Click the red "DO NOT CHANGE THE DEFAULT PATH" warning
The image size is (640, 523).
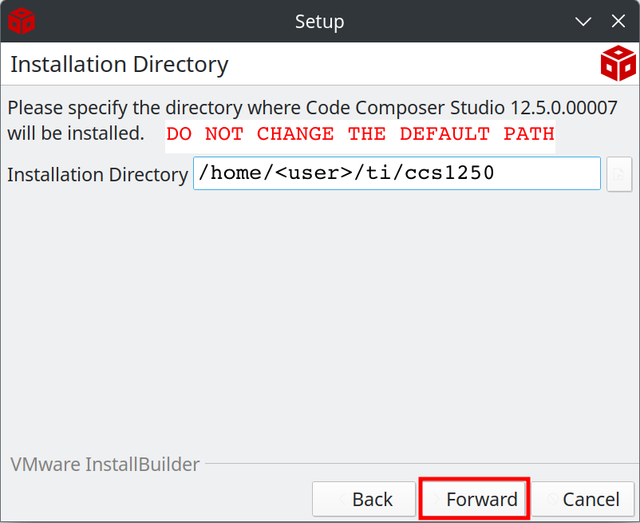coord(360,134)
